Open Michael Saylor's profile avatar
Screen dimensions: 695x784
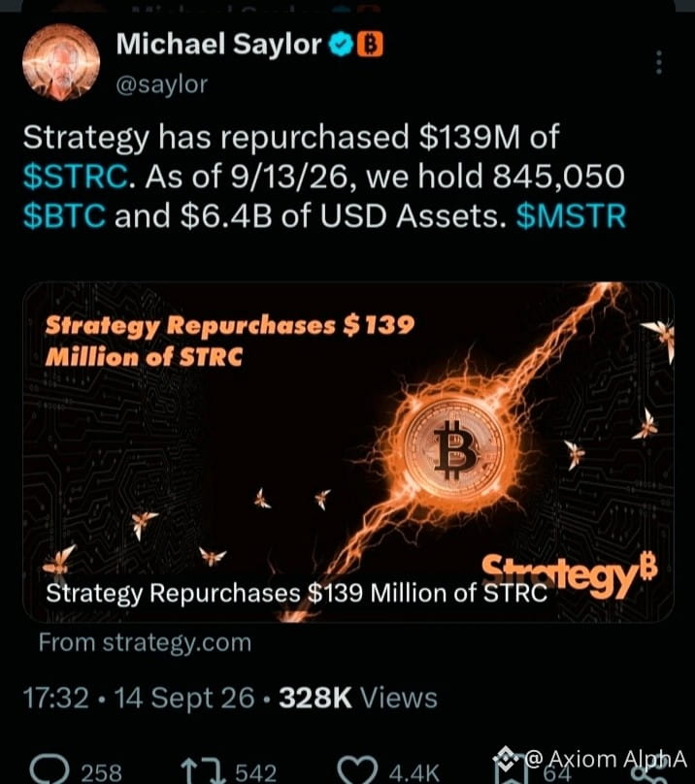click(61, 62)
